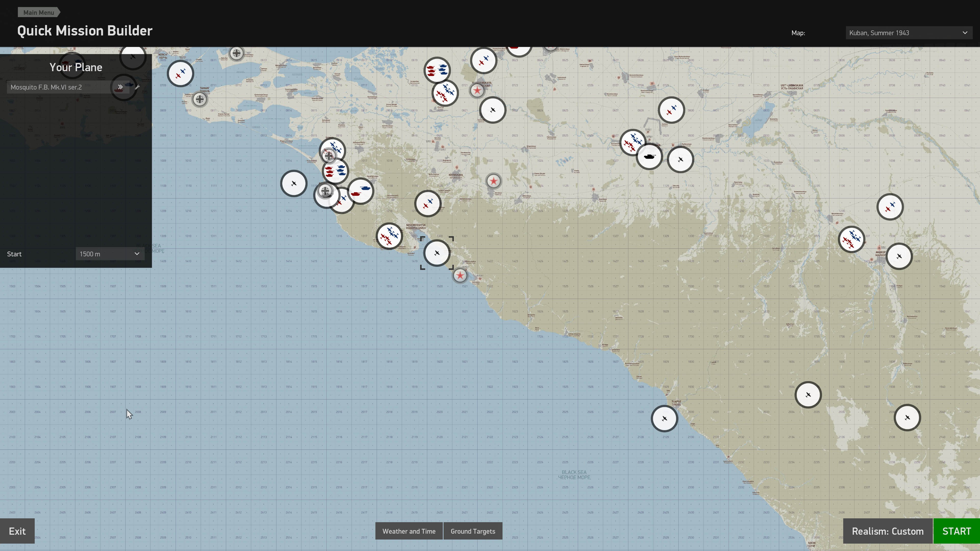Select dogfight marker near Kerch

point(180,73)
